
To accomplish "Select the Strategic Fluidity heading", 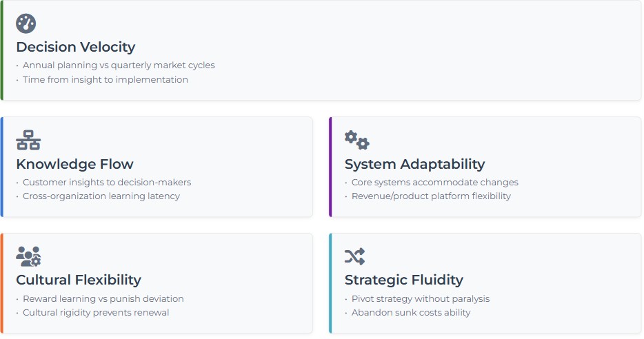I will [x=403, y=280].
